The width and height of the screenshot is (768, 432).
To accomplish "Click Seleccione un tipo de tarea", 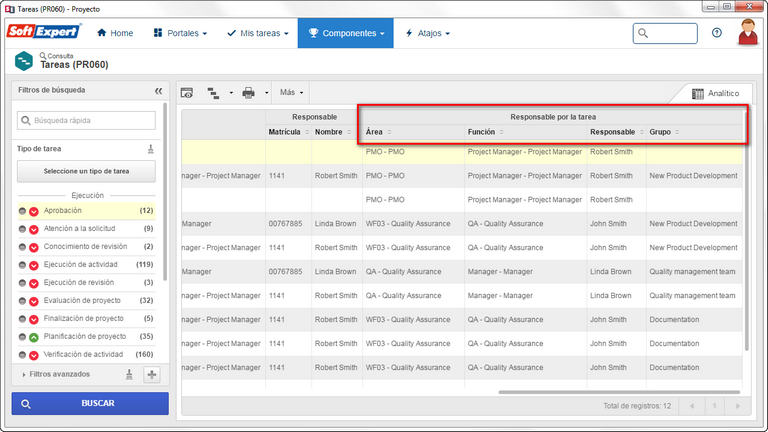I will (86, 171).
